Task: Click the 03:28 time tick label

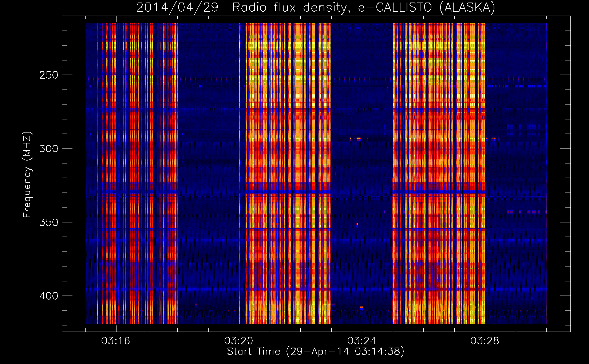Action: click(485, 341)
